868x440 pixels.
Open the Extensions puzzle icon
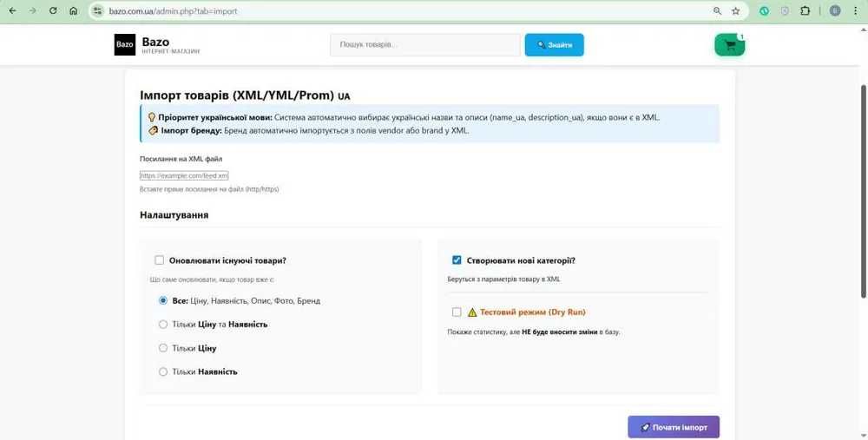(x=805, y=10)
